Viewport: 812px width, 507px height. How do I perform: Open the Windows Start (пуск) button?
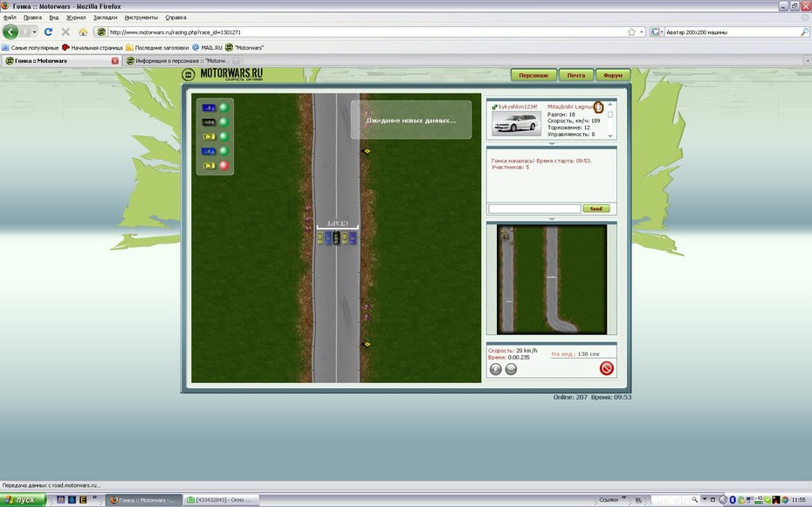tap(23, 500)
